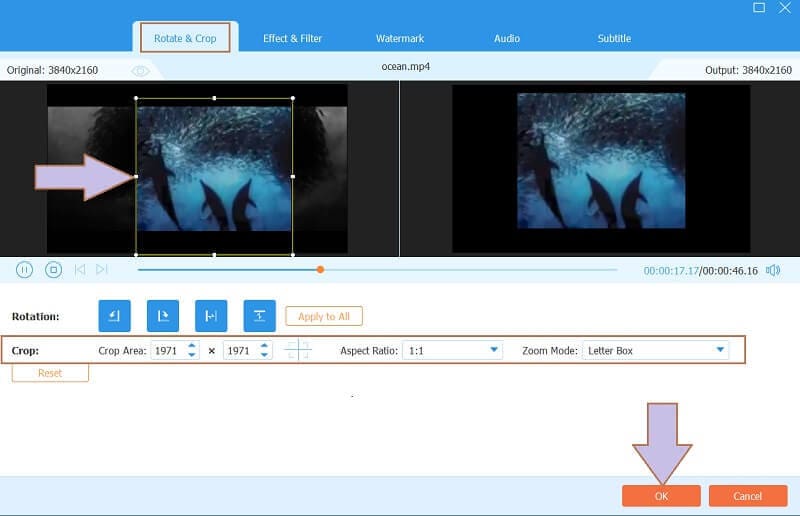Click the Apply to All button
800x516 pixels.
pos(324,316)
